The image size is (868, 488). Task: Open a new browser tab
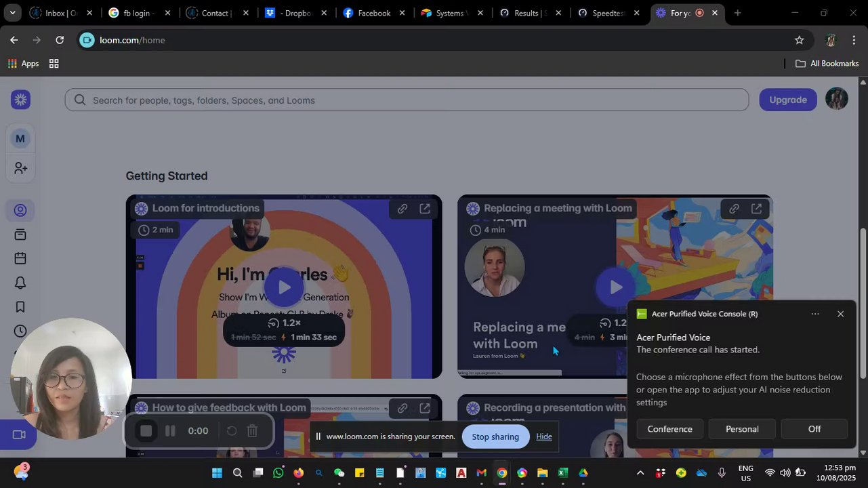737,13
